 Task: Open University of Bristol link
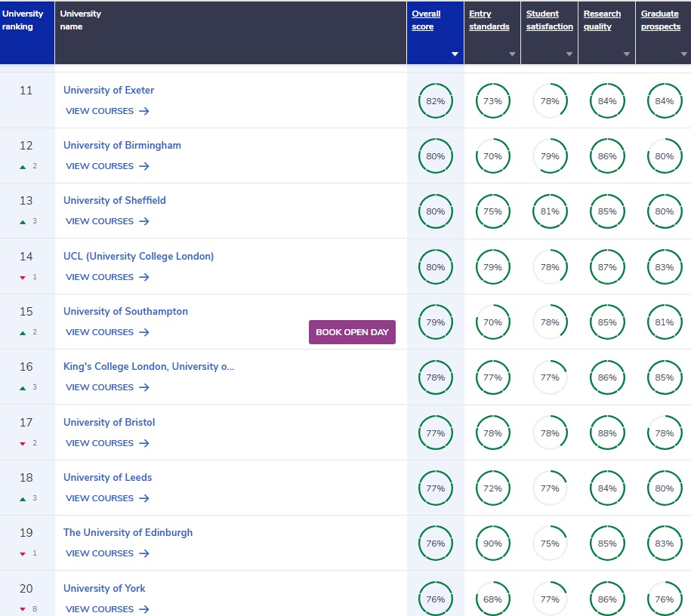click(x=110, y=422)
